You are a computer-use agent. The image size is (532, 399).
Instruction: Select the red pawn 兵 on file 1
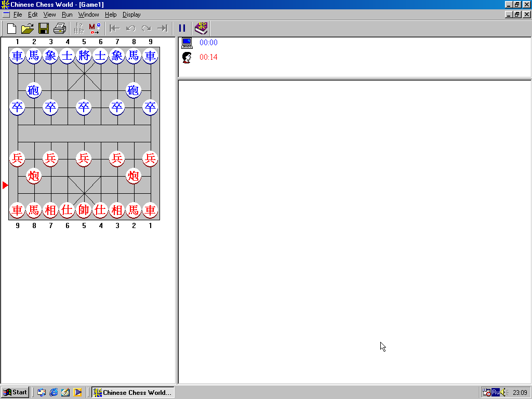[x=150, y=158]
